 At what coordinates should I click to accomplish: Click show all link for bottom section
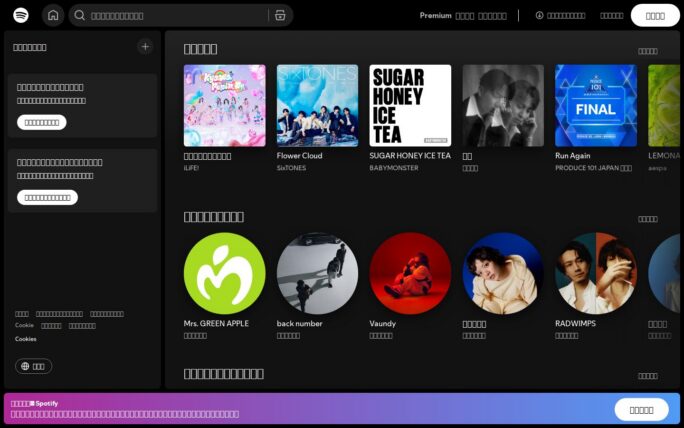(x=647, y=376)
